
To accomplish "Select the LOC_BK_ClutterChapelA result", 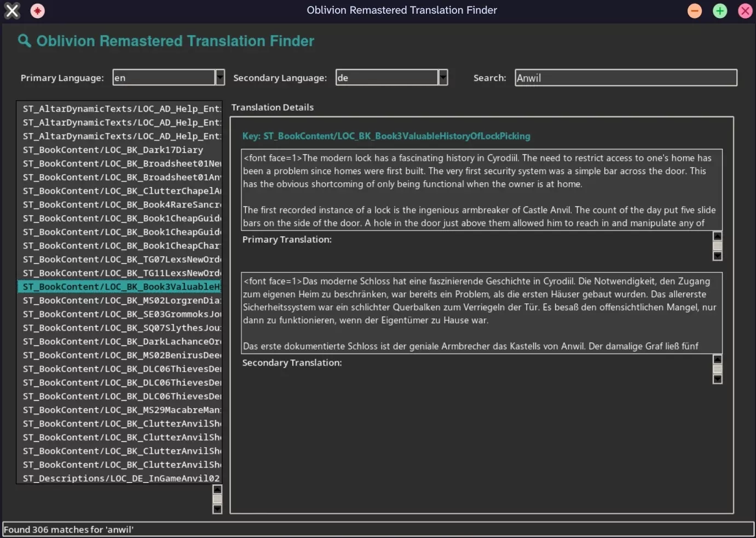I will pos(119,191).
